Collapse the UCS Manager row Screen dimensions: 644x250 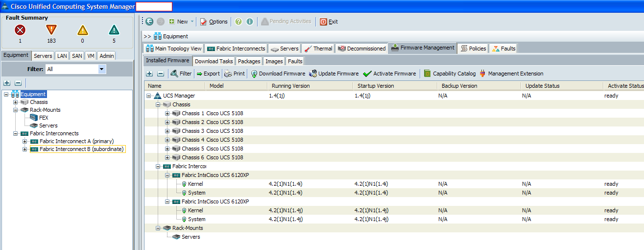point(149,96)
